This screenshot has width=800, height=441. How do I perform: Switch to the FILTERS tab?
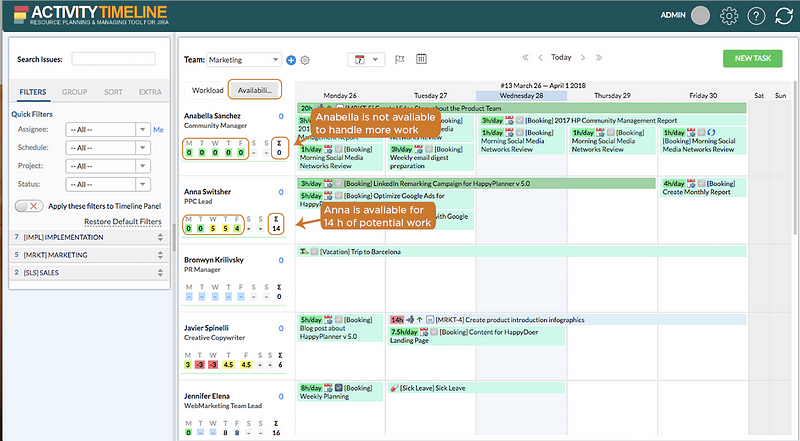[33, 92]
